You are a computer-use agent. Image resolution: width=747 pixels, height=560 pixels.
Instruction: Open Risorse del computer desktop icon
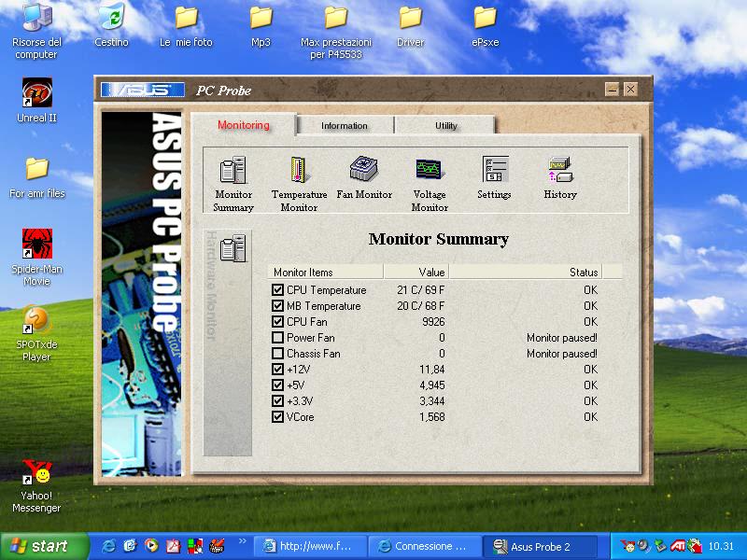tap(36, 16)
